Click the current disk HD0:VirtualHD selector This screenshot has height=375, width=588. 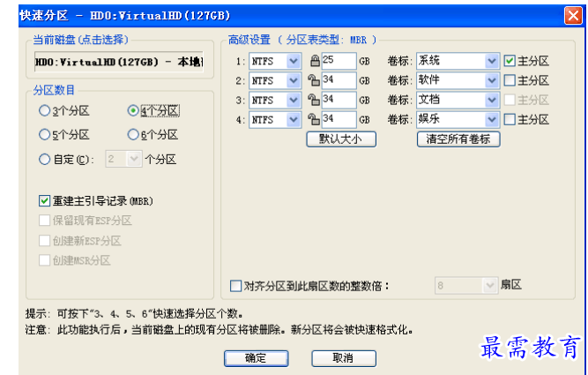119,62
